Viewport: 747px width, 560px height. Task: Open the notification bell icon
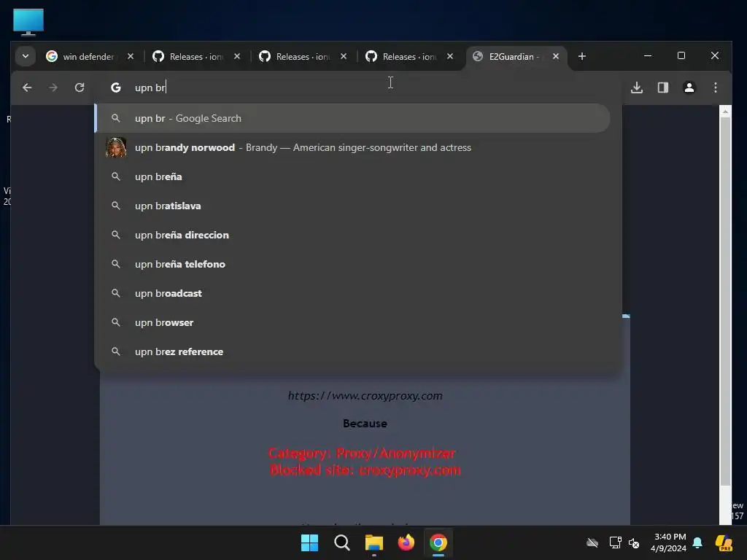(x=697, y=542)
